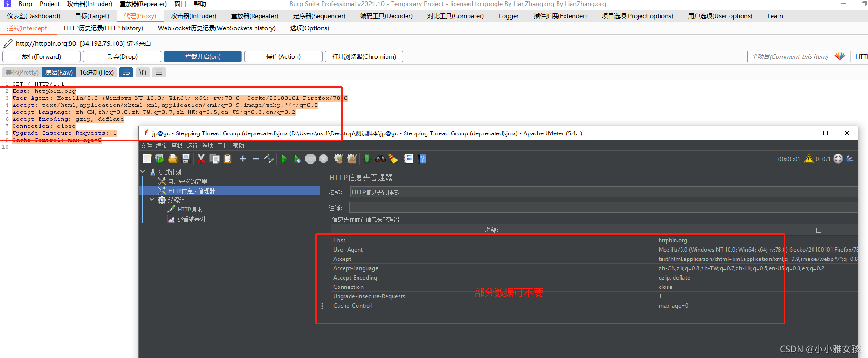Click the Comment this item field
Screen dimensions: 868x358
coord(790,56)
